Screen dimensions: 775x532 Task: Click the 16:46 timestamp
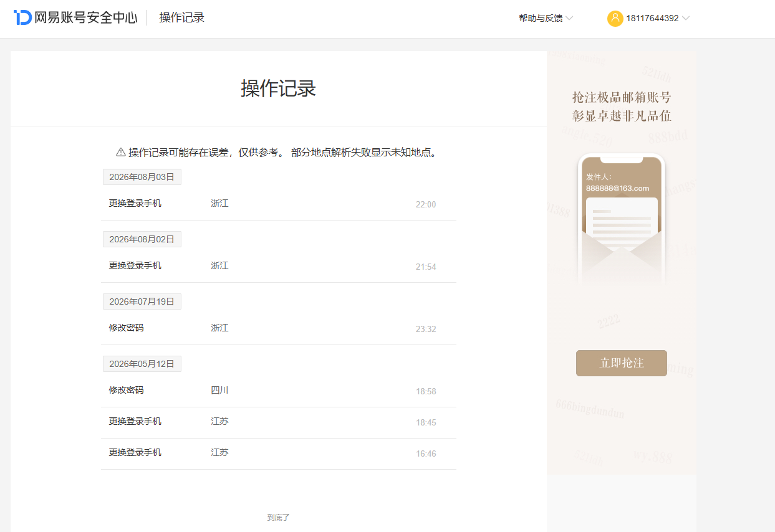click(426, 454)
